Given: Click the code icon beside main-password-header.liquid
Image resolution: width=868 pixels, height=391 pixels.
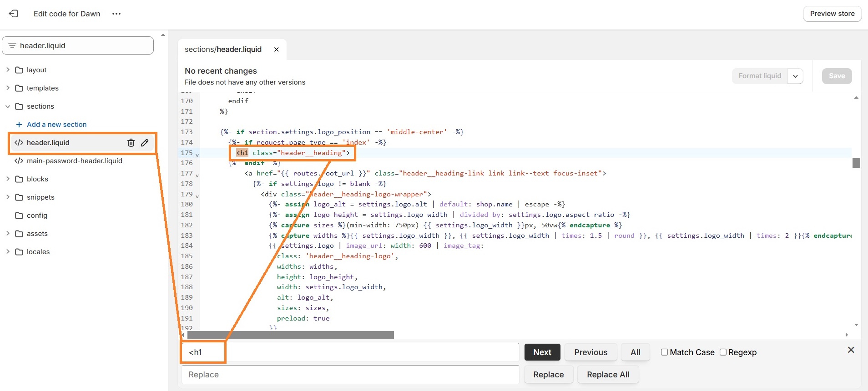Looking at the screenshot, I should pos(19,161).
